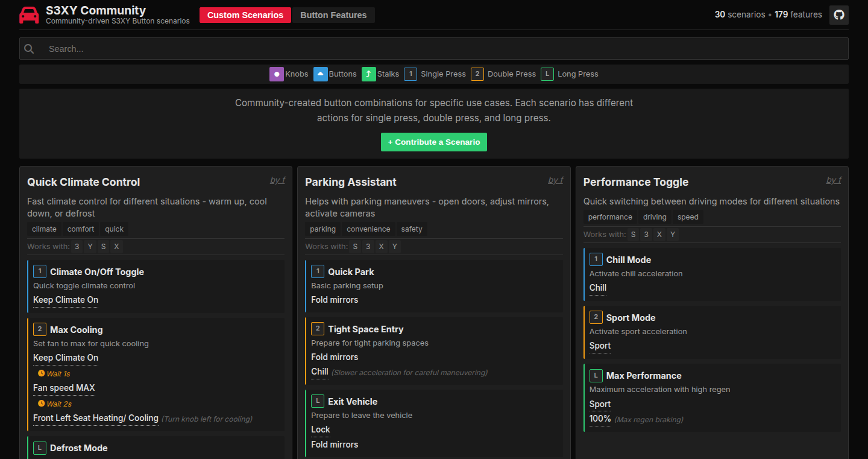The image size is (868, 459).
Task: Click the search magnifier icon
Action: pyautogui.click(x=29, y=49)
